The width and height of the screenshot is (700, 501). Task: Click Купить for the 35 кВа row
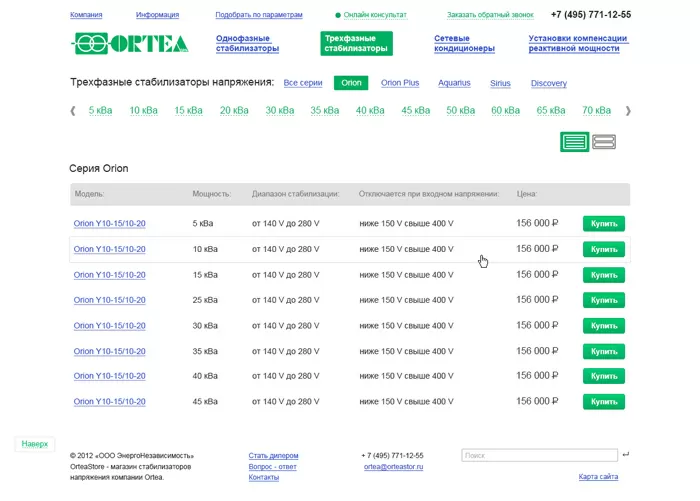[604, 351]
